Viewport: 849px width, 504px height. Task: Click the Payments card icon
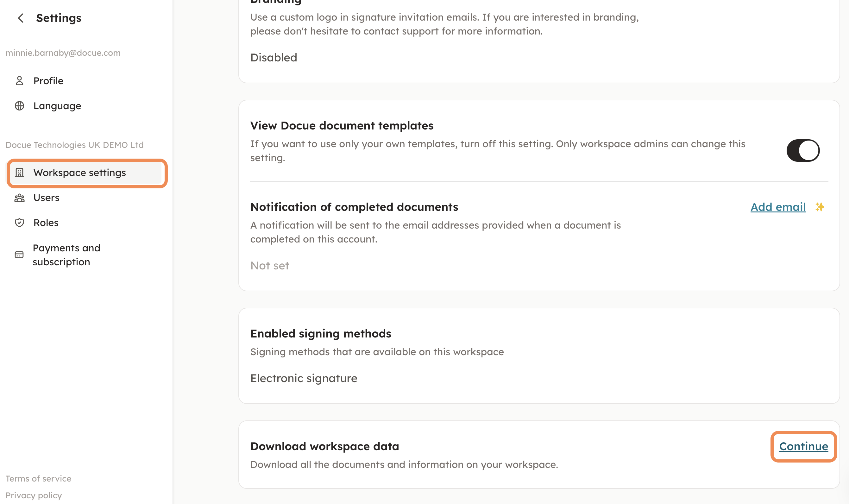tap(19, 255)
